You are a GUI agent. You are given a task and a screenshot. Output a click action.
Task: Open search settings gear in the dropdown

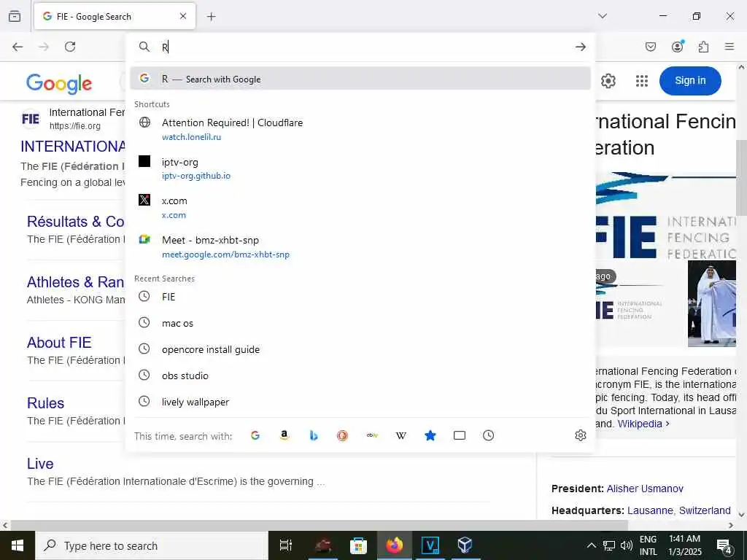pos(580,435)
